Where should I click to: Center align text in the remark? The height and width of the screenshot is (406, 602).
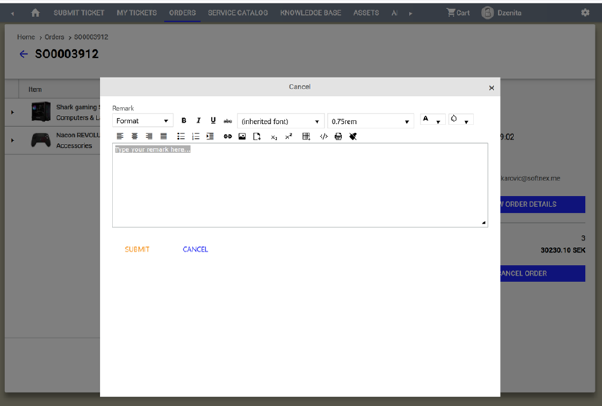[x=135, y=137]
